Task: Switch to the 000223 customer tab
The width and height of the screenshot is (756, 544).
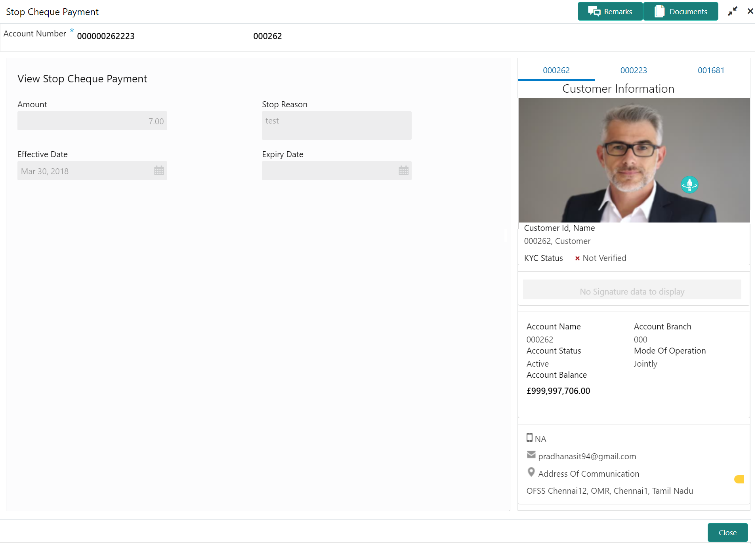Action: click(634, 70)
